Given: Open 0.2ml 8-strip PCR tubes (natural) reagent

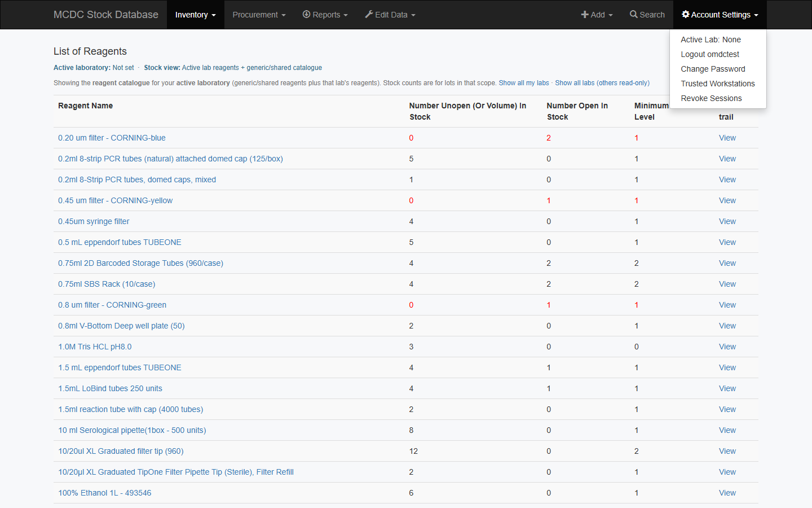Looking at the screenshot, I should click(x=170, y=159).
